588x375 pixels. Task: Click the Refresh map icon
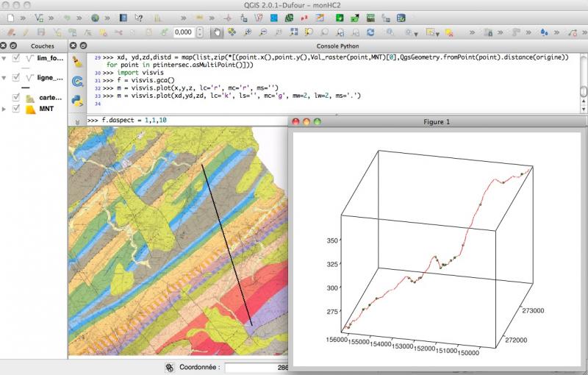pos(370,32)
